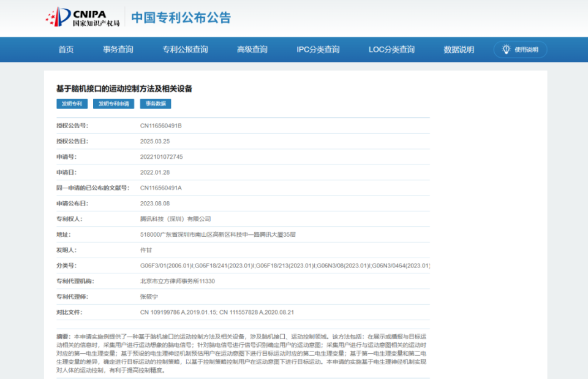Viewport: 588px width, 379px height.
Task: Click the lightbulb icon on 使用说明 button
Action: pos(506,50)
